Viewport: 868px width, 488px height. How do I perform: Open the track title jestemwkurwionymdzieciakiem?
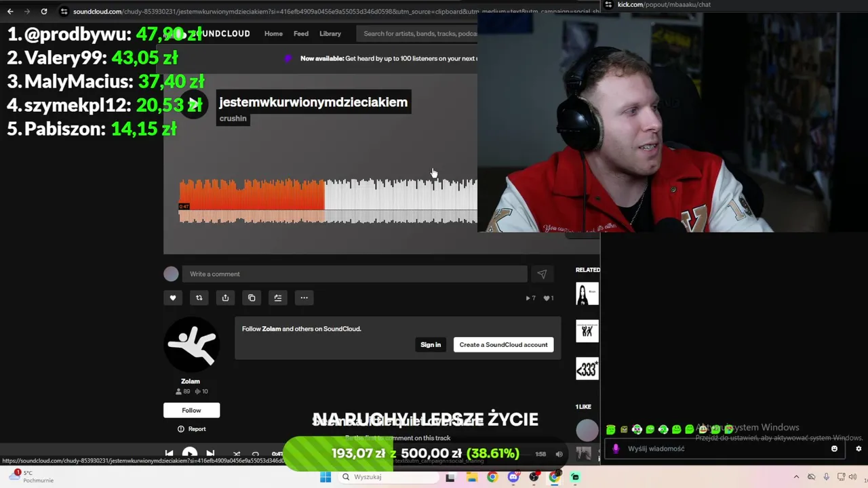coord(313,102)
